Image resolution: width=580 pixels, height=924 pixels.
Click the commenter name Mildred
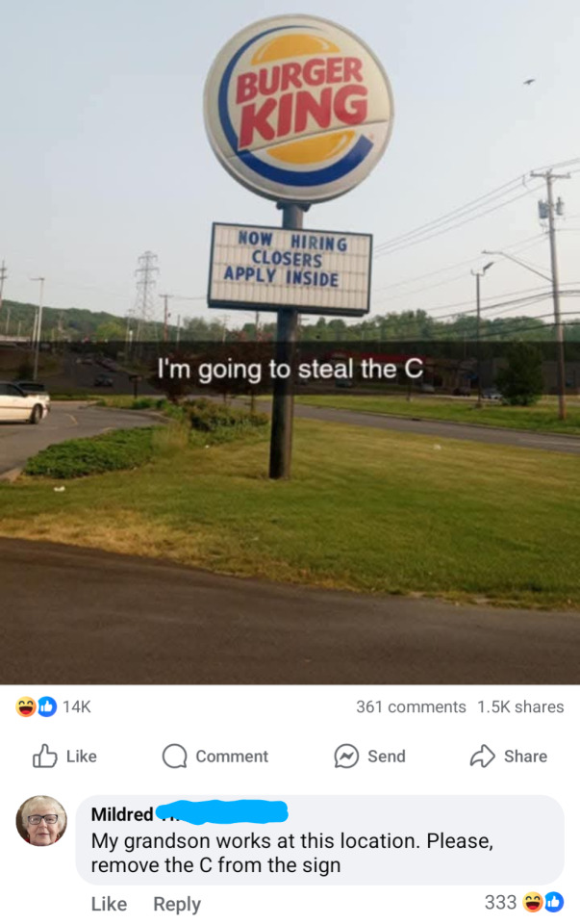coord(122,814)
